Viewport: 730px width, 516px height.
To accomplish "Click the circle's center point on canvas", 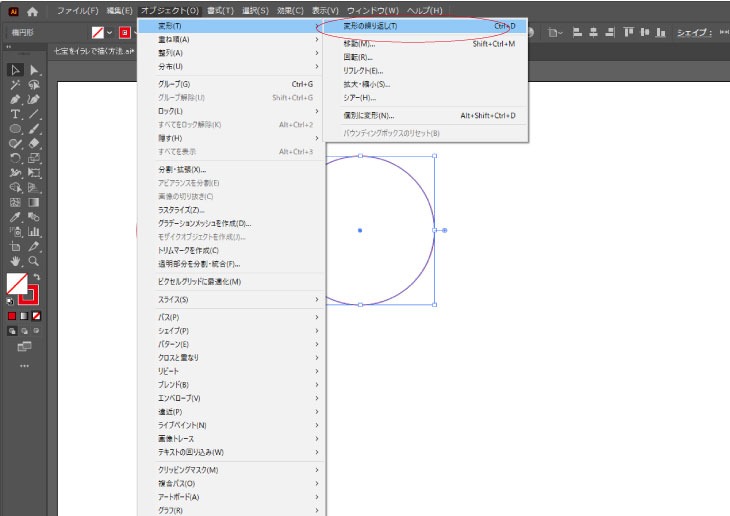I will (360, 231).
